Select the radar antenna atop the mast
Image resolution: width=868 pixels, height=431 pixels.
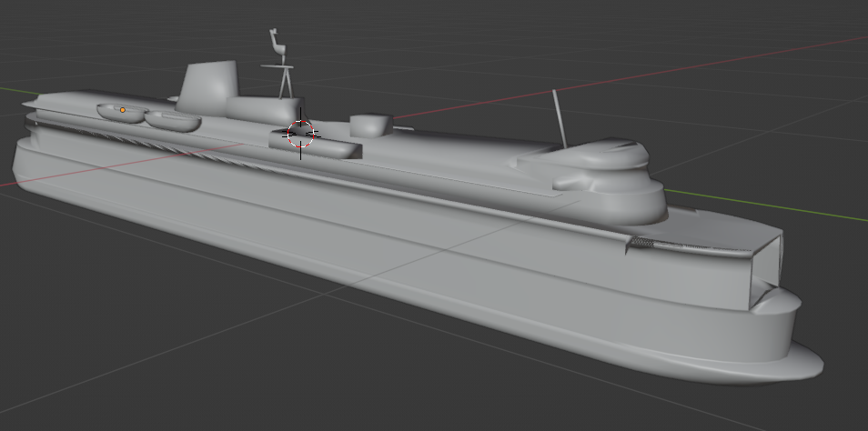click(x=277, y=44)
